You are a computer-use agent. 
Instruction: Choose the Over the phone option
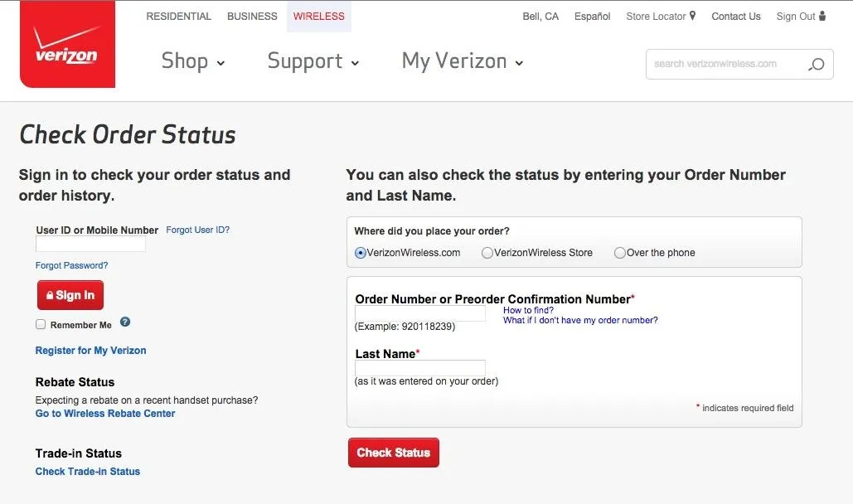click(x=620, y=253)
